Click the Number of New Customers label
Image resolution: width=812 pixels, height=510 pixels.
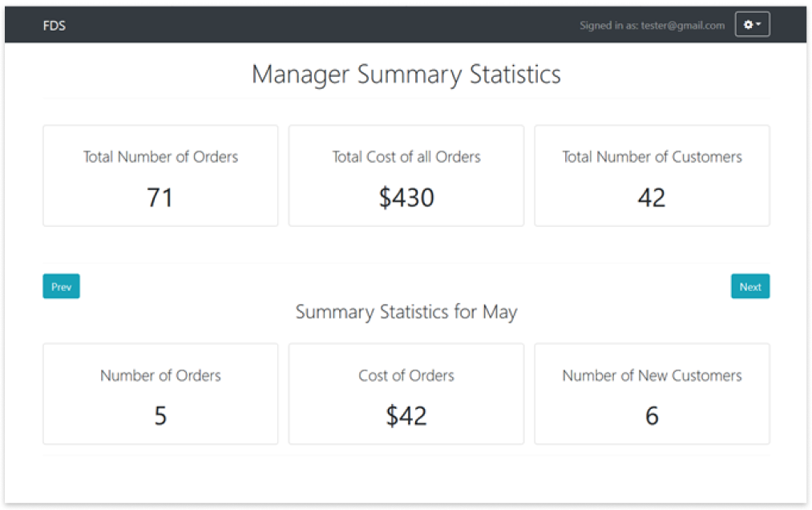652,375
